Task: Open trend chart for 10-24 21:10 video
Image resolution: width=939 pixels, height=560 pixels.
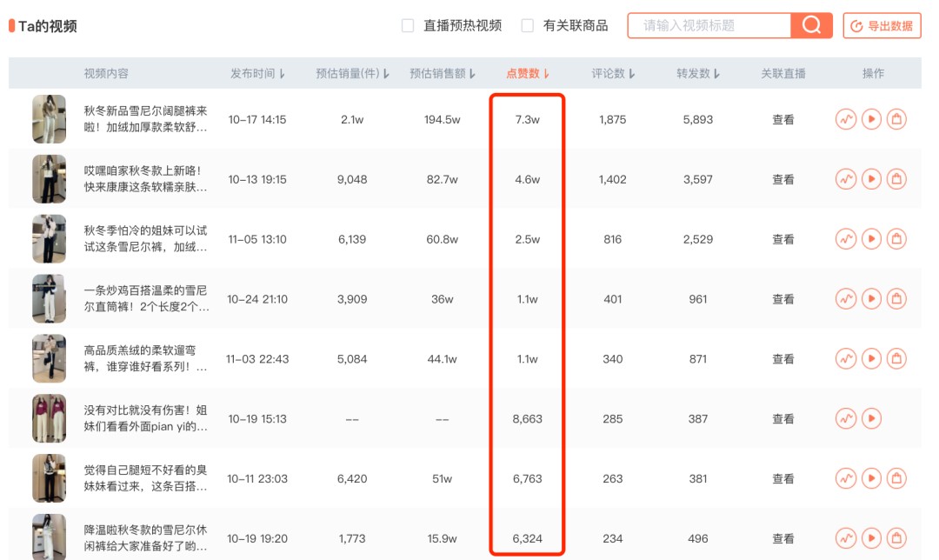Action: click(846, 299)
